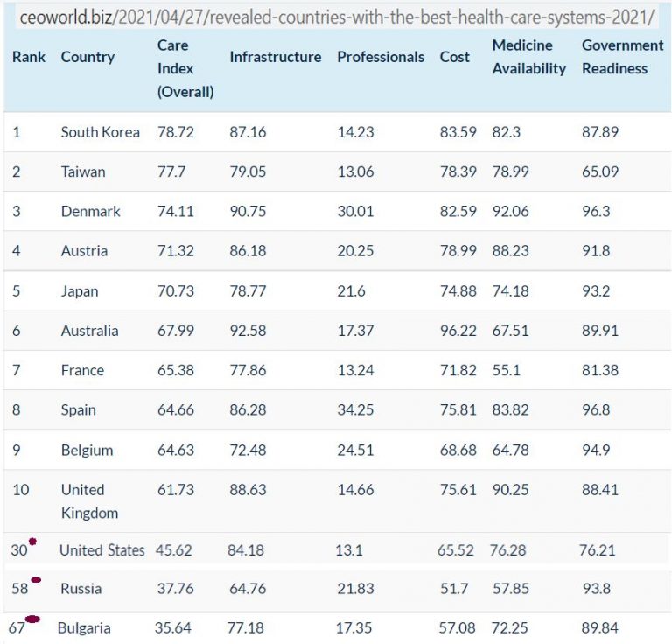This screenshot has width=672, height=644.
Task: Select the South Korea country cell
Action: click(x=100, y=132)
